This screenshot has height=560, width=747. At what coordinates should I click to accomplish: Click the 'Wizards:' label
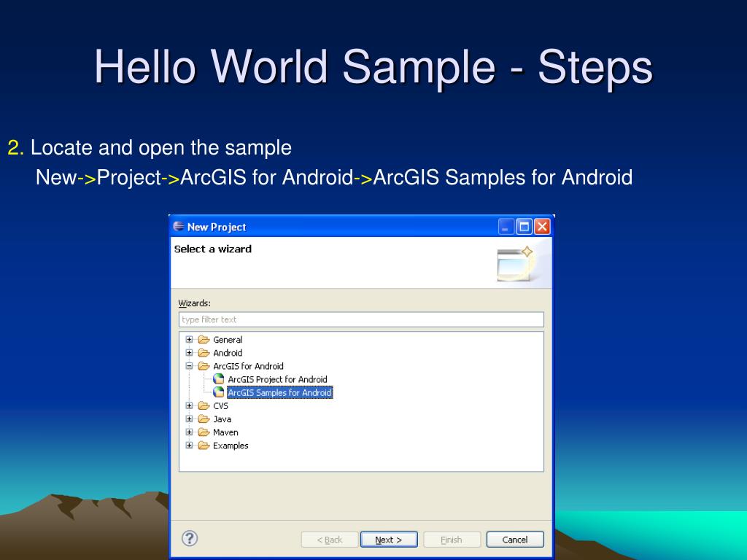[194, 303]
